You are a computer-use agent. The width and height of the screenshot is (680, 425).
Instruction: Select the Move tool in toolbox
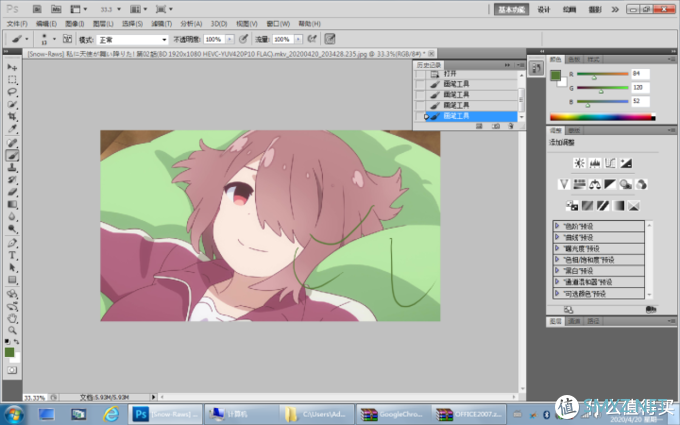pos(12,67)
